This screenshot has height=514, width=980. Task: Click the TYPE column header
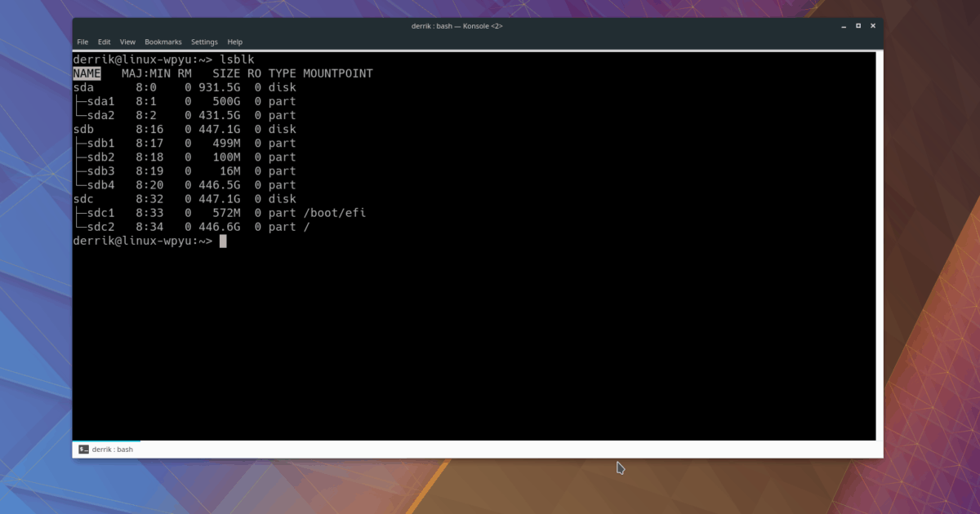282,73
